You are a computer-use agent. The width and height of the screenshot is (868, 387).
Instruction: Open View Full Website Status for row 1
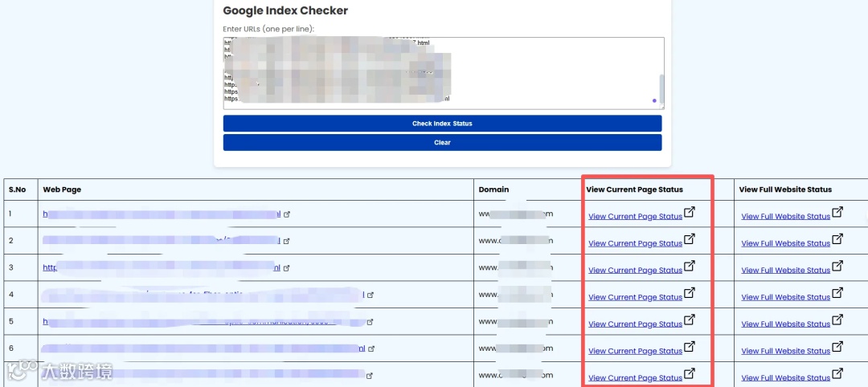point(785,216)
